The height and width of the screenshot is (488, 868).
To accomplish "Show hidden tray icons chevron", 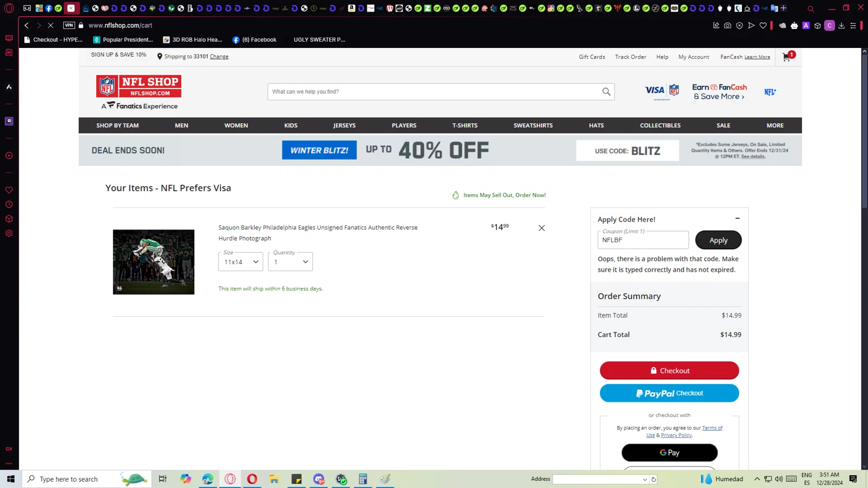I will (757, 479).
